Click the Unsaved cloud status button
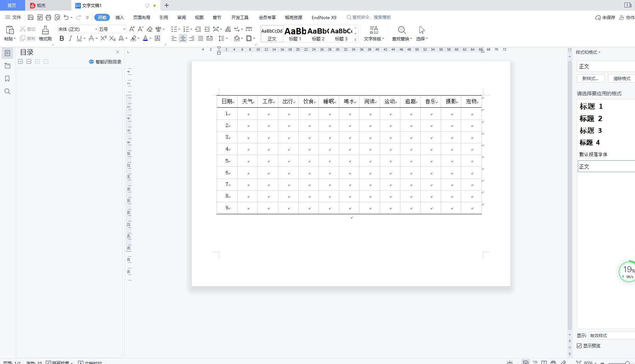 coord(605,17)
